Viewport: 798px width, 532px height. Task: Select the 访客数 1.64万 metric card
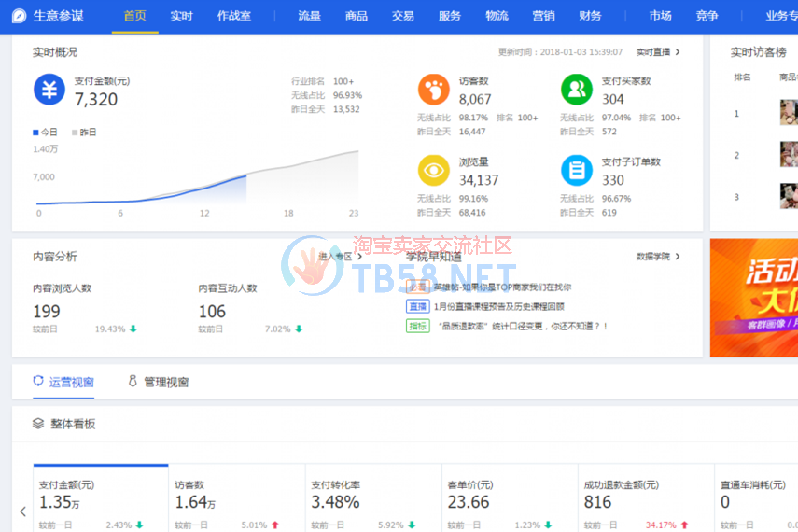[x=237, y=499]
